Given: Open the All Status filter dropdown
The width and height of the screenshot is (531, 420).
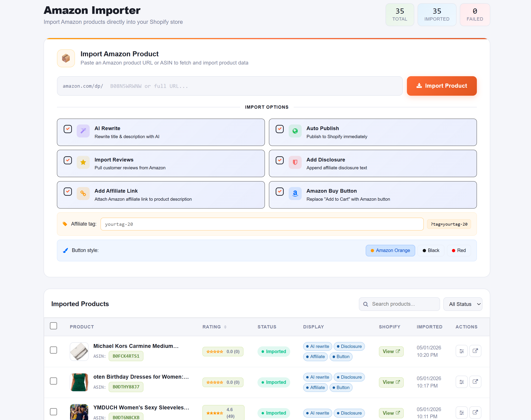Looking at the screenshot, I should click(463, 304).
